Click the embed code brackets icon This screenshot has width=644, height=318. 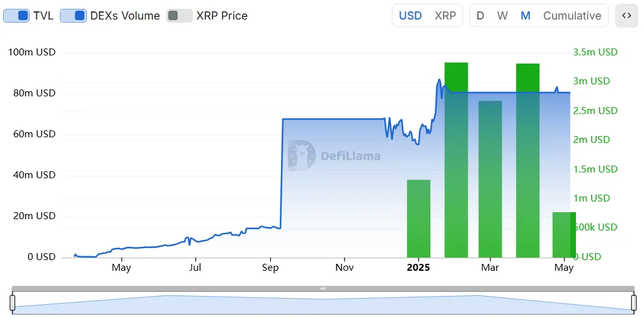click(x=626, y=16)
